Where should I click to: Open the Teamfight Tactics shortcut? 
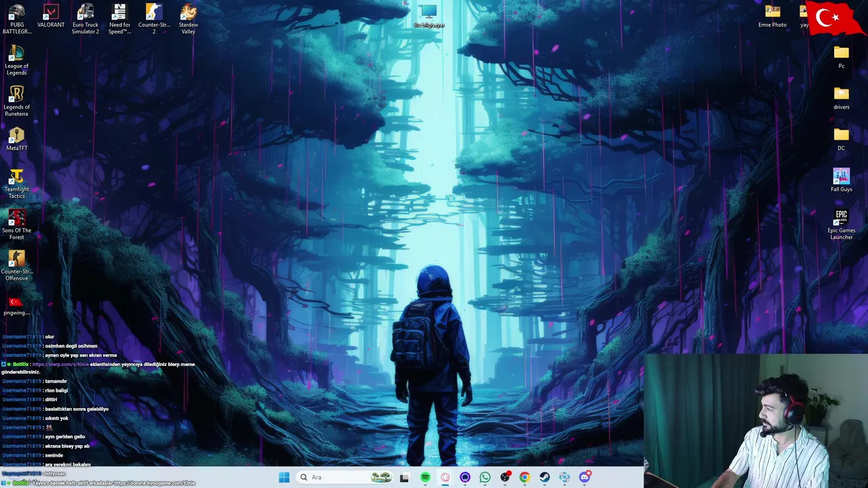[x=17, y=184]
